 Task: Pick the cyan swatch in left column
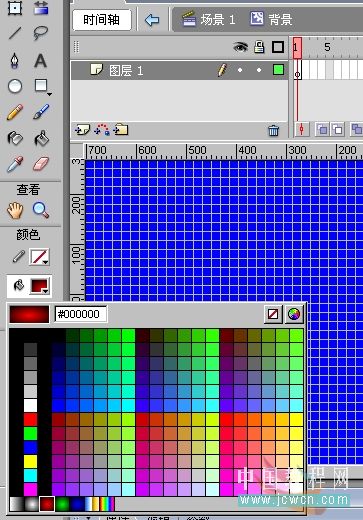[x=30, y=476]
